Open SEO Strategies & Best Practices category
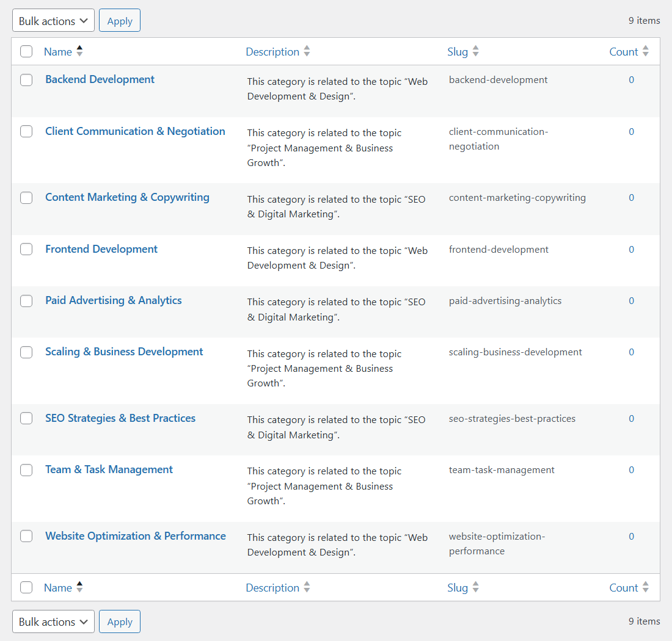Viewport: 672px width, 641px height. [x=120, y=418]
